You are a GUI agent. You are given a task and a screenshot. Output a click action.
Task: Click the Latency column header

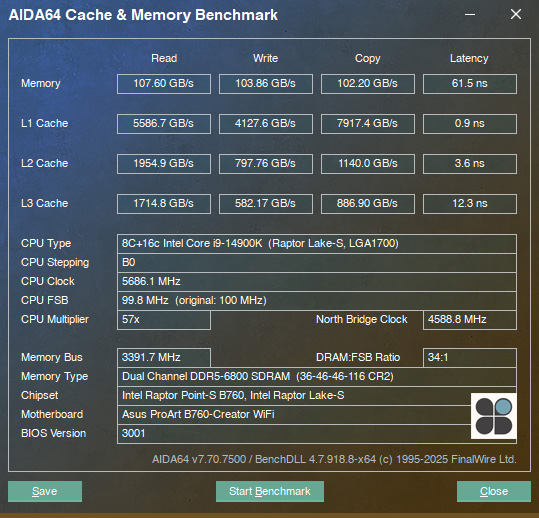point(469,59)
